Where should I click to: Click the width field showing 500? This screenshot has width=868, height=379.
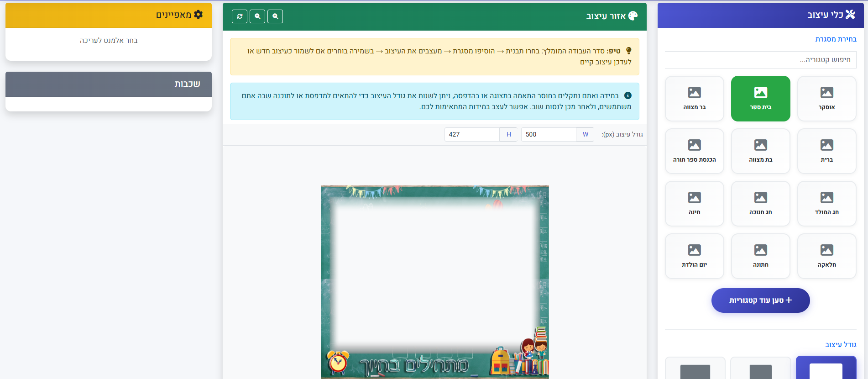point(549,134)
